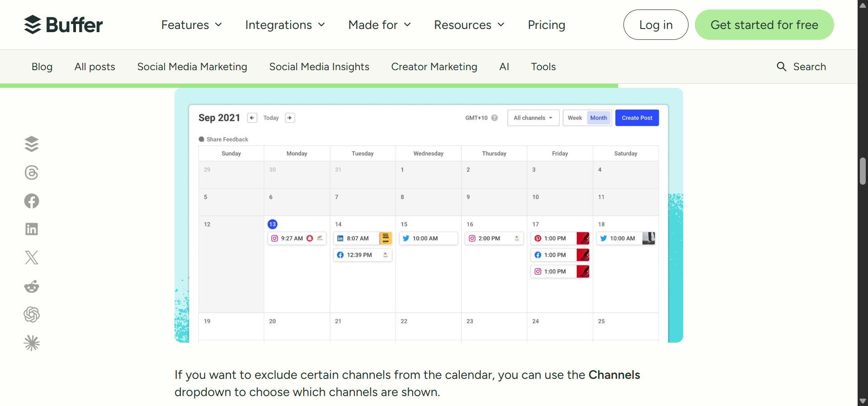This screenshot has width=868, height=406.
Task: Click the Instagram icon on Friday's 1:00 PM post
Action: (538, 272)
